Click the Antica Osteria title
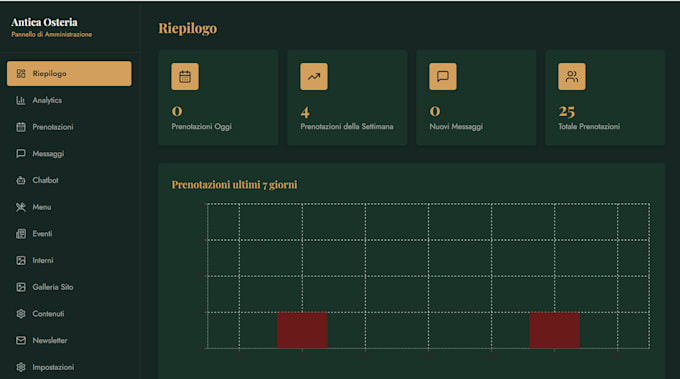This screenshot has width=680, height=379. [x=44, y=22]
